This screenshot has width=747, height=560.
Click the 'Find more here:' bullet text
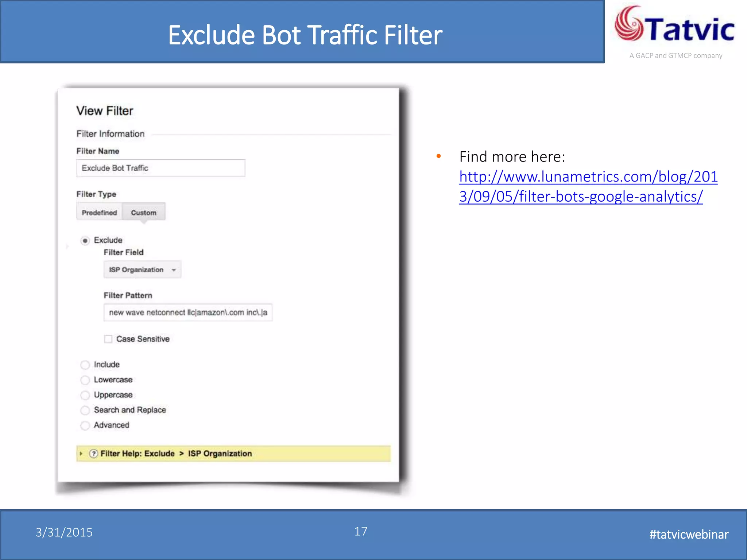(x=512, y=157)
